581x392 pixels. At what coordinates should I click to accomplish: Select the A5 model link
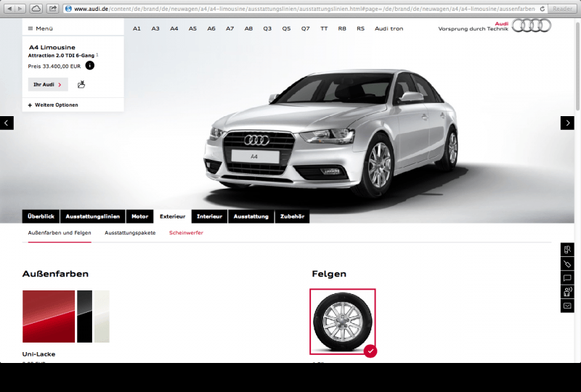[x=192, y=28]
